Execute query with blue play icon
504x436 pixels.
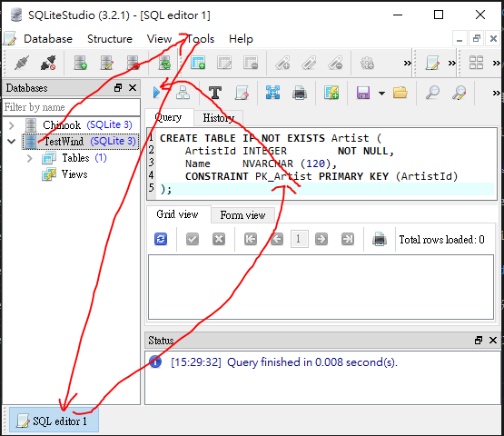pos(156,93)
